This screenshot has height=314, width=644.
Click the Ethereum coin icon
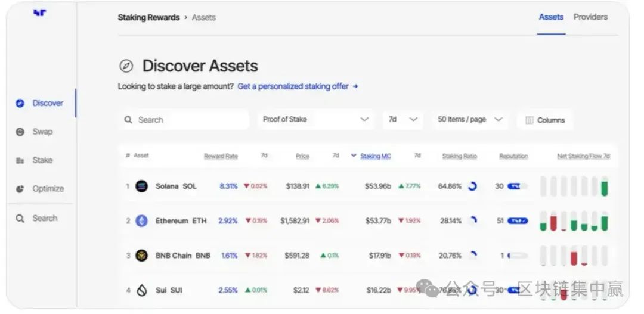(142, 221)
